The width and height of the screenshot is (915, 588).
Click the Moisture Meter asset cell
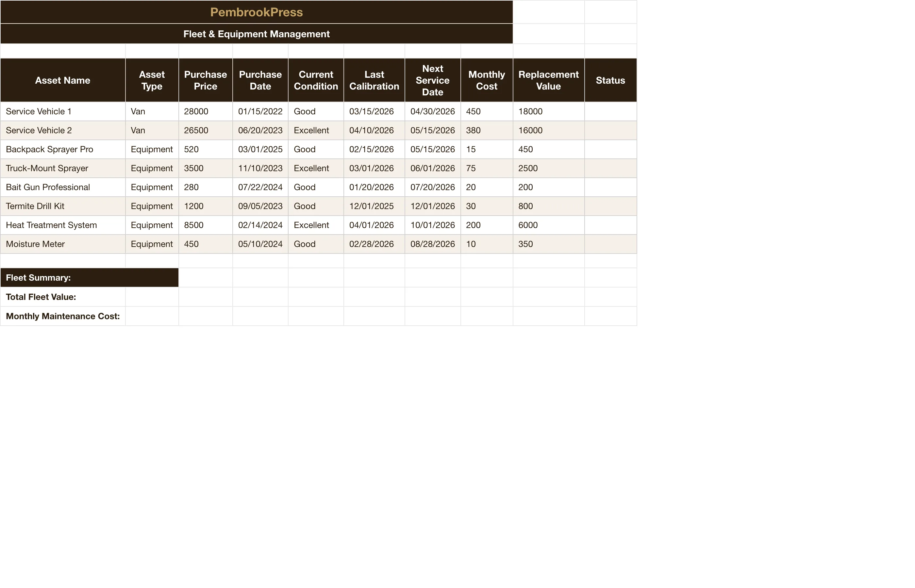[63, 244]
